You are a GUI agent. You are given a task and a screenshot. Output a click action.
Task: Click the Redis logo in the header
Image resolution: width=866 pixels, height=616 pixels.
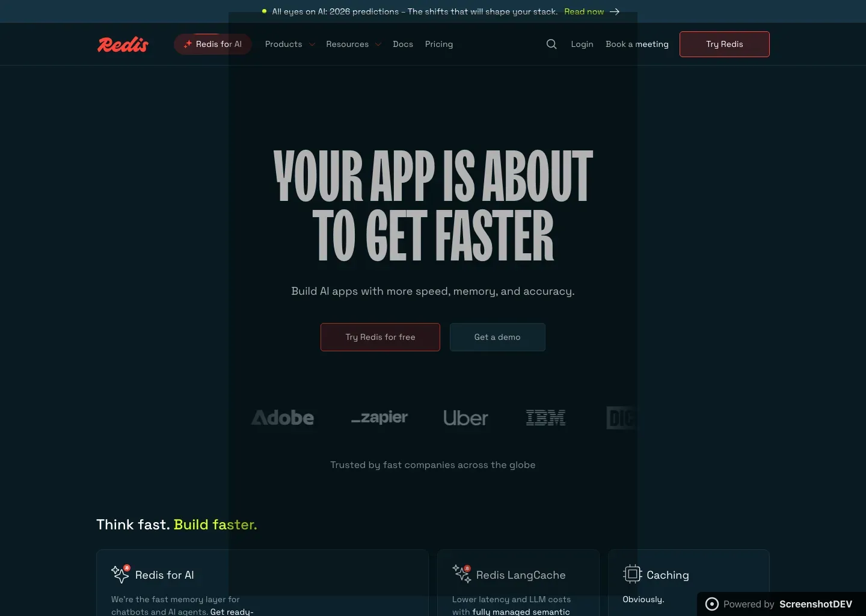(123, 45)
